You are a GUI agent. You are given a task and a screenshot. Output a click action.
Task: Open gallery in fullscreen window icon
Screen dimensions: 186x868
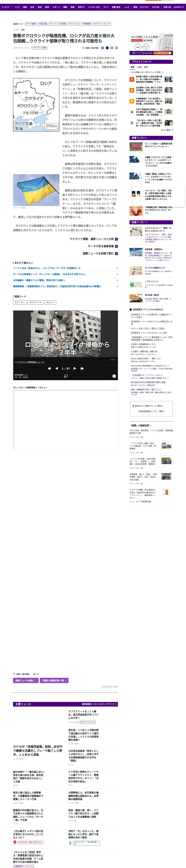pos(65,376)
